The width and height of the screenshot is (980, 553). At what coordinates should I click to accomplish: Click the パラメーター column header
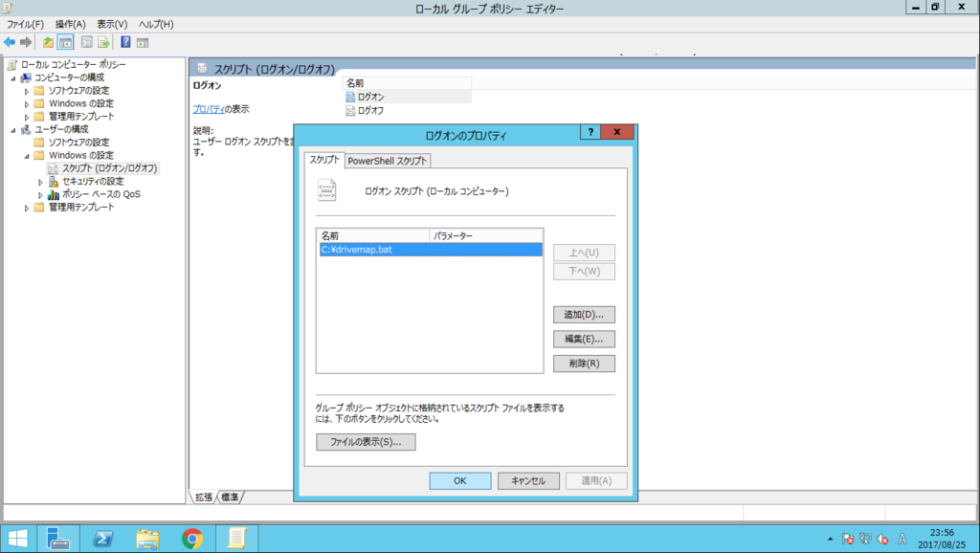tap(486, 235)
